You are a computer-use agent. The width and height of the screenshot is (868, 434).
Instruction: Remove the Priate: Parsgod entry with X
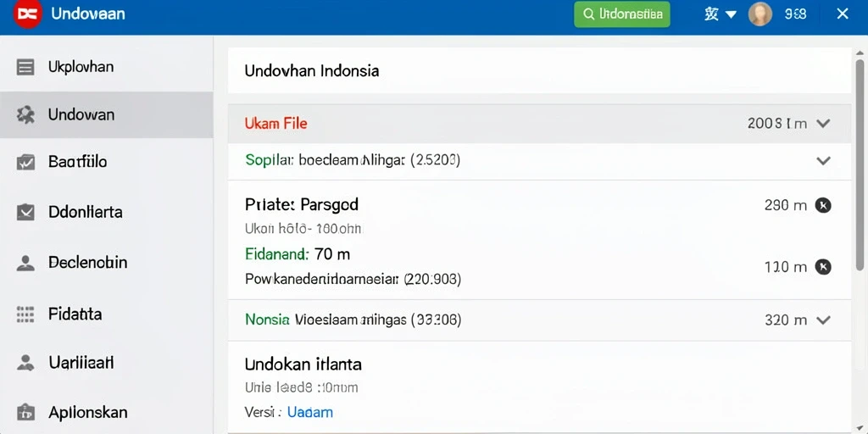click(x=823, y=205)
